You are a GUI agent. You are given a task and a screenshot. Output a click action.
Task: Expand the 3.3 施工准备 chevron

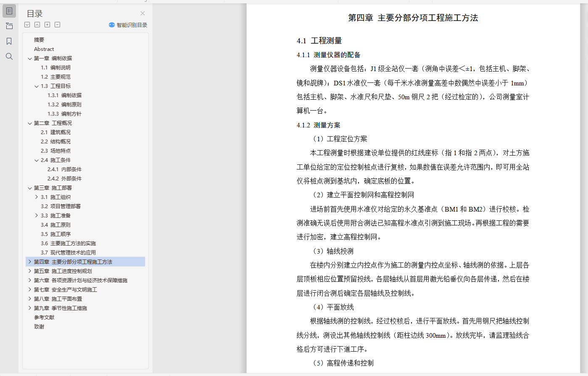click(x=37, y=216)
